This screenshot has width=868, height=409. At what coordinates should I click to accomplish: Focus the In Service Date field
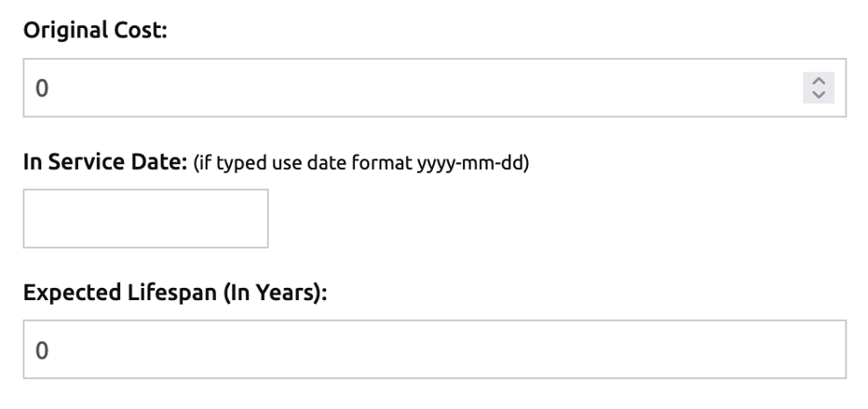tap(145, 219)
